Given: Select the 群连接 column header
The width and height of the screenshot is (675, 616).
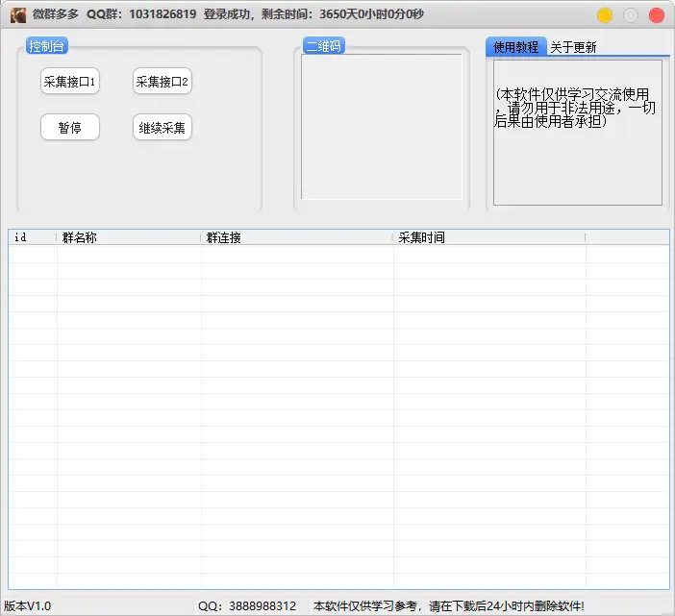Looking at the screenshot, I should 297,237.
